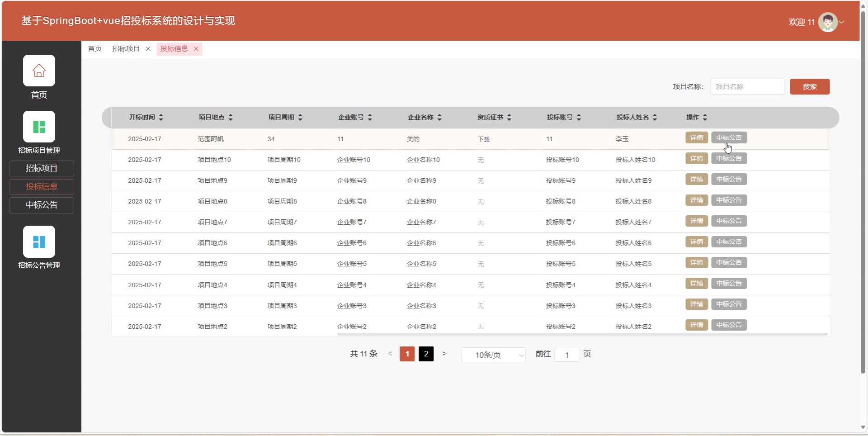This screenshot has width=868, height=436.
Task: Select 中标公告 in sidebar menu
Action: (x=42, y=205)
